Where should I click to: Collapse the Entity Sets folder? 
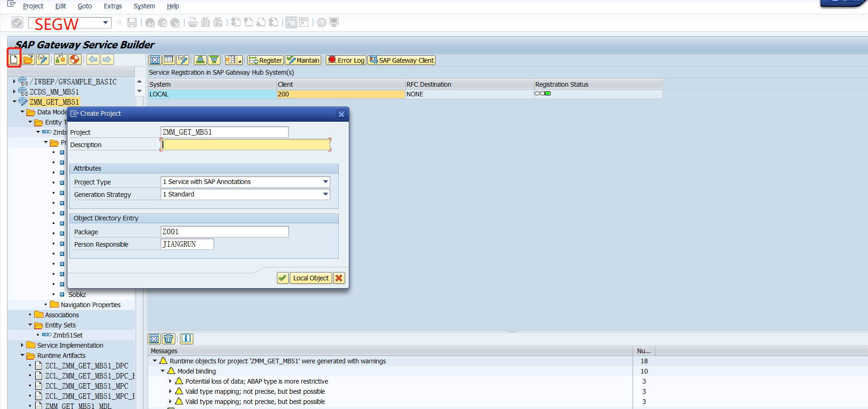click(30, 325)
